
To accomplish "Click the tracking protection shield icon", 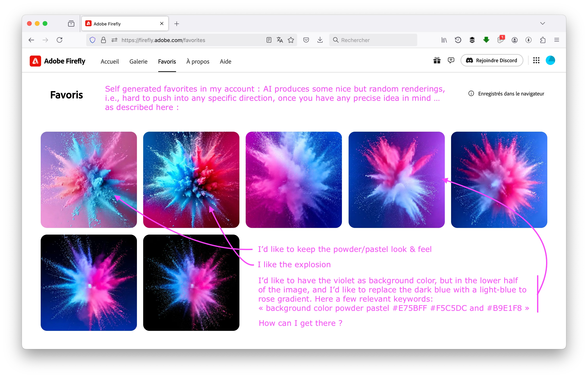I will click(x=93, y=40).
